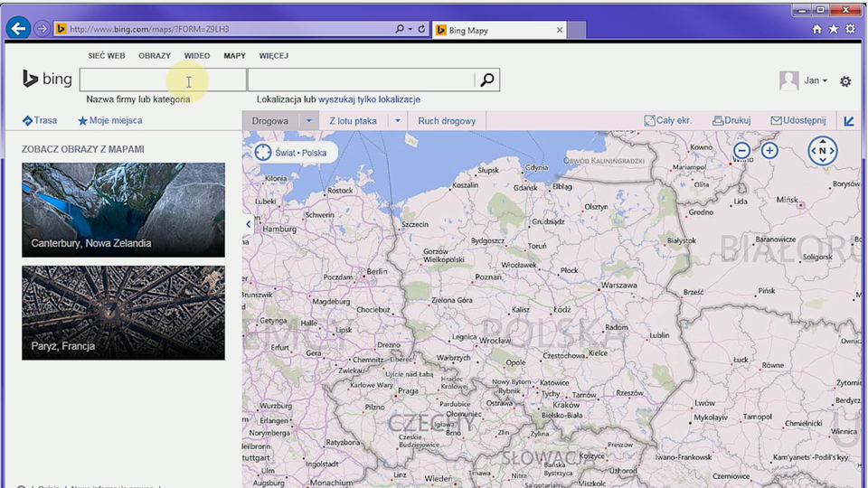This screenshot has width=868, height=488.
Task: Open browser Favorites star icon
Action: [x=833, y=29]
